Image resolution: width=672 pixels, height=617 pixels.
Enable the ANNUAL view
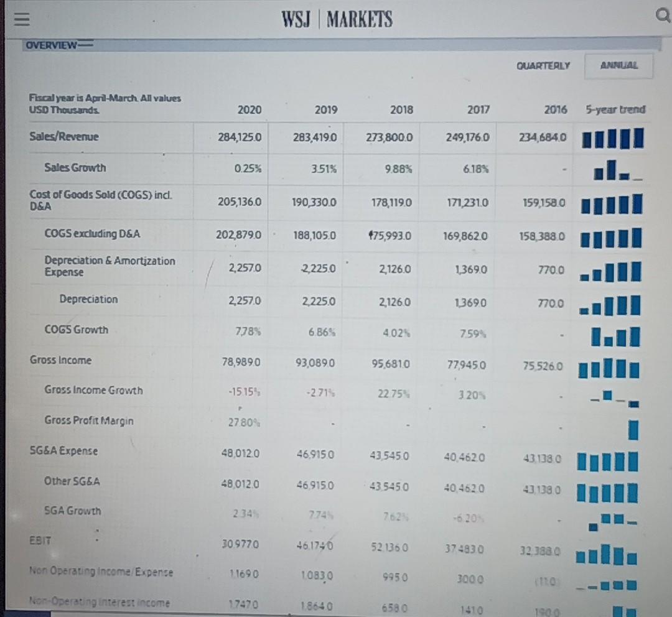pyautogui.click(x=618, y=65)
